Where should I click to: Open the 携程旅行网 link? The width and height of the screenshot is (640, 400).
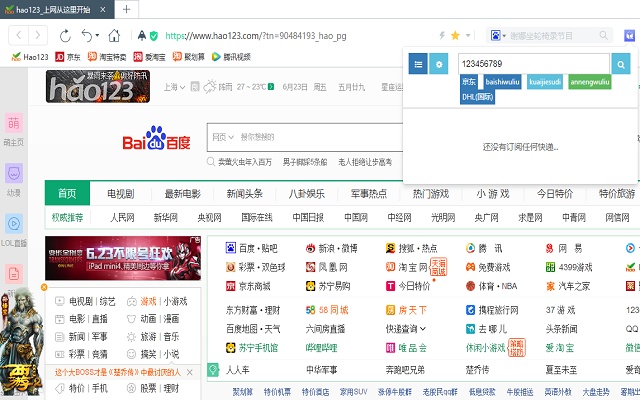coord(492,310)
